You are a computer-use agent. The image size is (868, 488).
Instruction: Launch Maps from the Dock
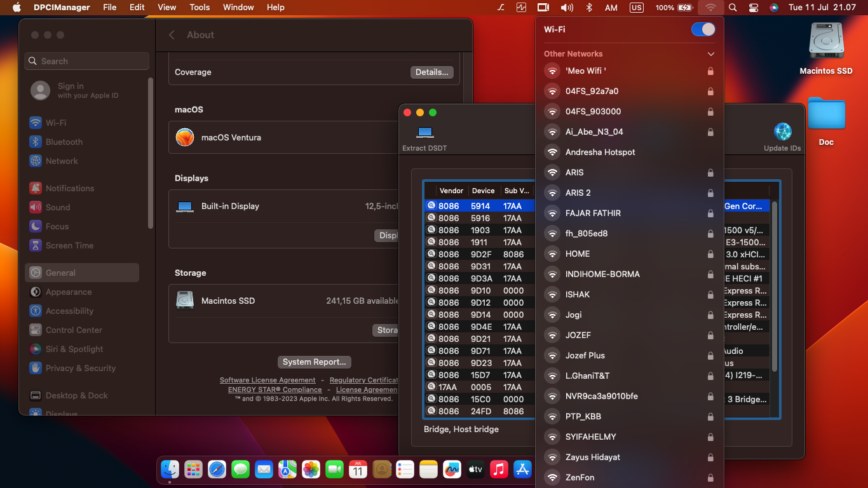pyautogui.click(x=287, y=470)
